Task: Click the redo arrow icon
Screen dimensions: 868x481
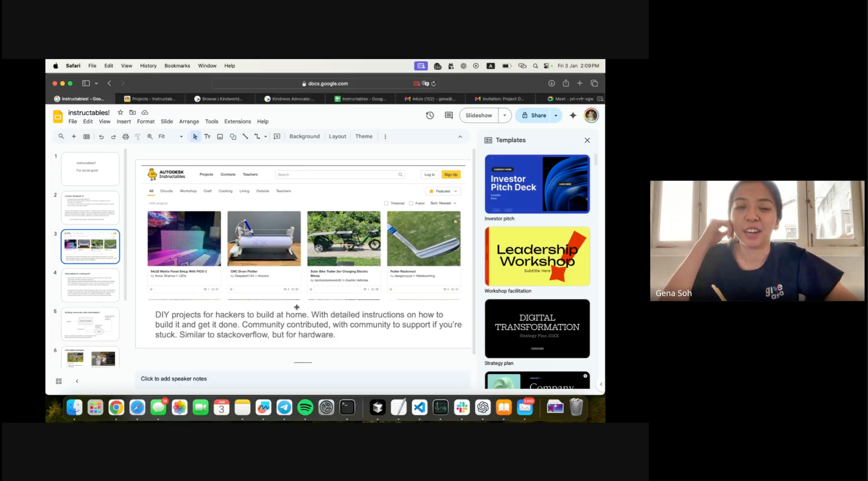Action: (x=113, y=137)
